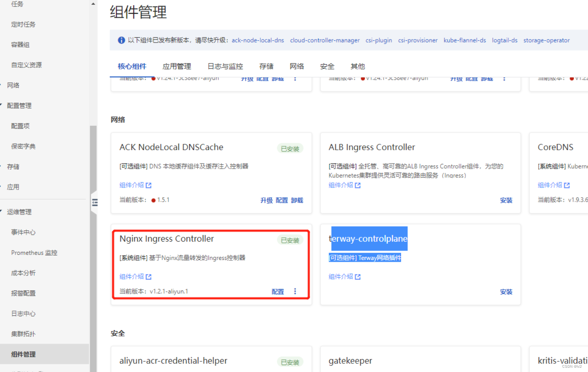Open 组件介绍 link on terway-controlplane
This screenshot has height=372, width=588.
[x=341, y=277]
